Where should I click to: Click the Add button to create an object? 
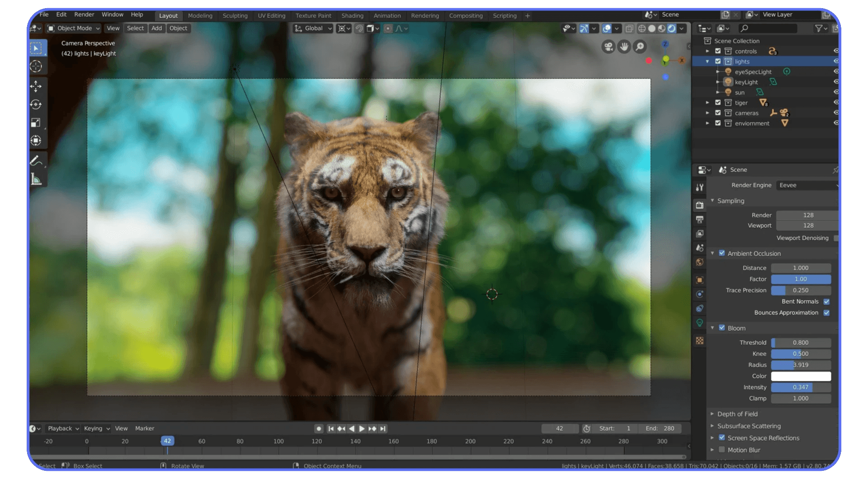click(x=156, y=28)
